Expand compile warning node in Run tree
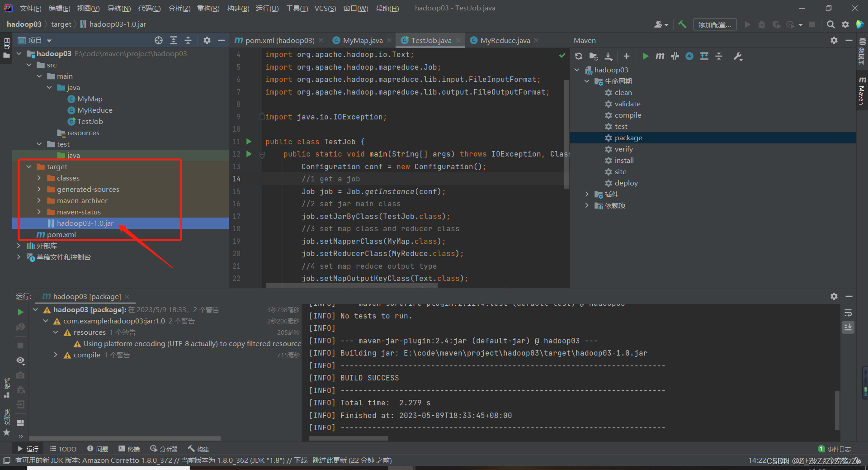Image resolution: width=868 pixels, height=470 pixels. point(56,355)
